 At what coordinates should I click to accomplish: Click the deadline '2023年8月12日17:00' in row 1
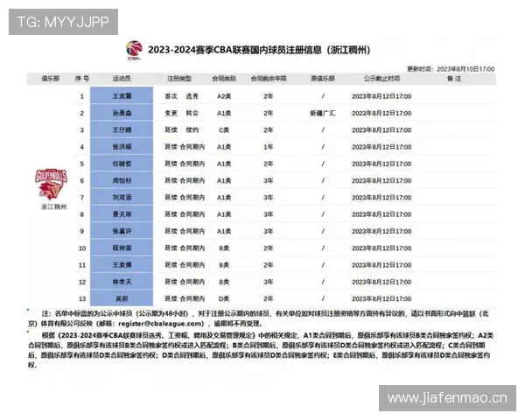pyautogui.click(x=381, y=96)
